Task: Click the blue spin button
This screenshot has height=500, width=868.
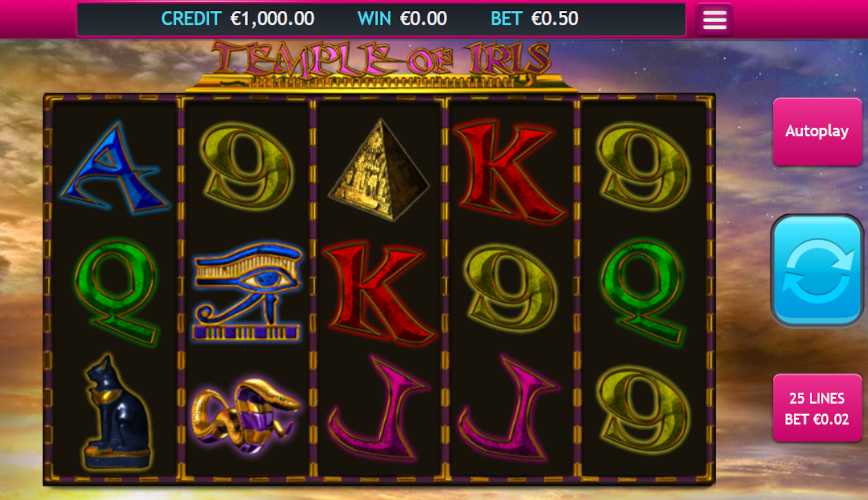Action: coord(817,270)
